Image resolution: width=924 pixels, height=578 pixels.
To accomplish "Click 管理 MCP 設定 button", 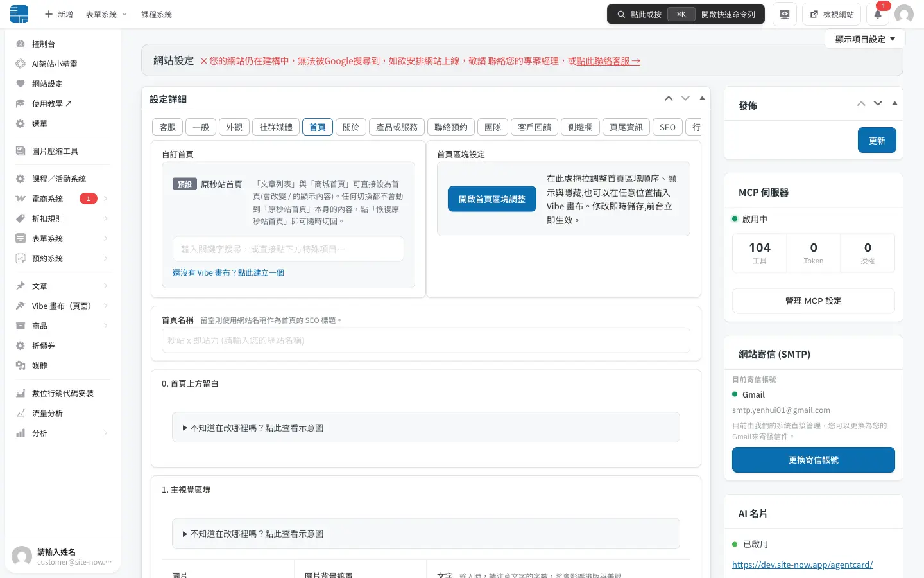I will (x=813, y=301).
